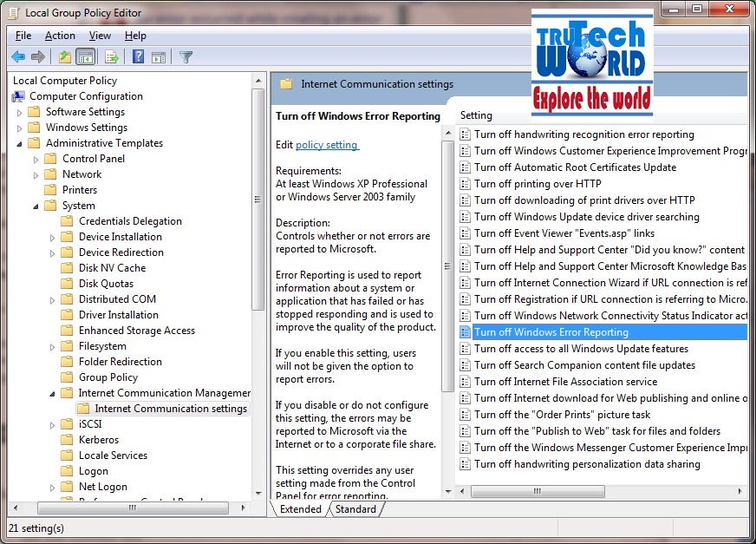Click the Filter funnel toolbar icon
The image size is (756, 544).
coord(186,57)
